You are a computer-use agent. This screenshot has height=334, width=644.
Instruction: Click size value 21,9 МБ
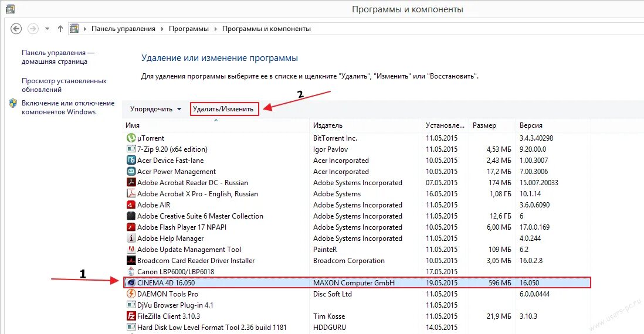[499, 316]
